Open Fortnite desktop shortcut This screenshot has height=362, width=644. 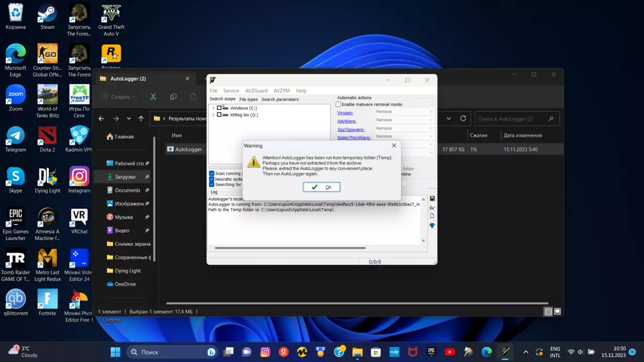[x=47, y=303]
